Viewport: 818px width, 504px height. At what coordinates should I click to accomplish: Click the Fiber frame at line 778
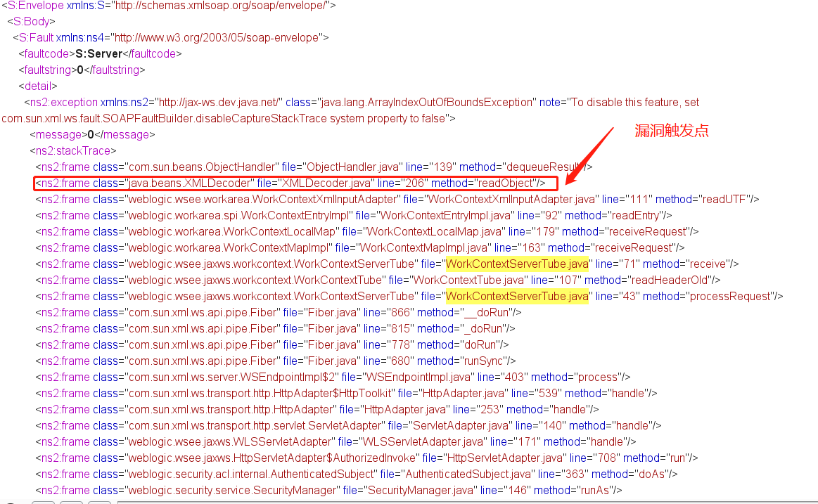(272, 344)
